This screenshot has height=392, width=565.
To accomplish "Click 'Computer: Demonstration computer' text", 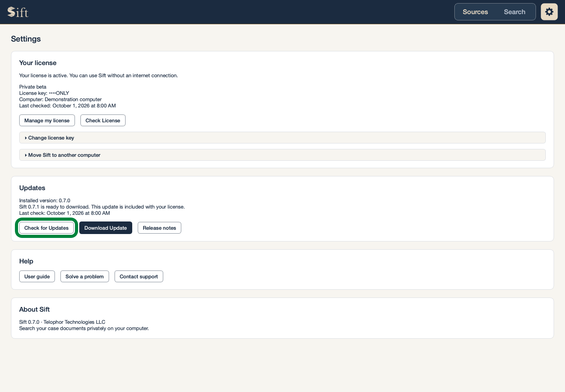I will tap(60, 99).
